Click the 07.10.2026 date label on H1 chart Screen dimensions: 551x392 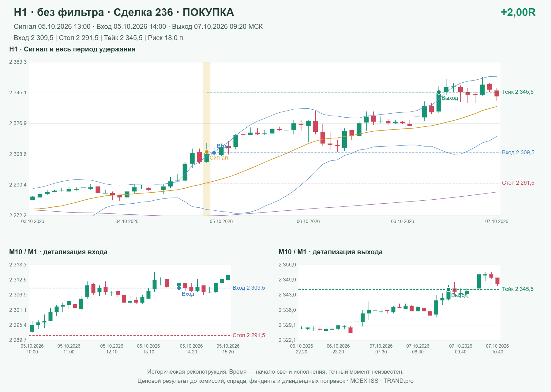[x=497, y=221]
